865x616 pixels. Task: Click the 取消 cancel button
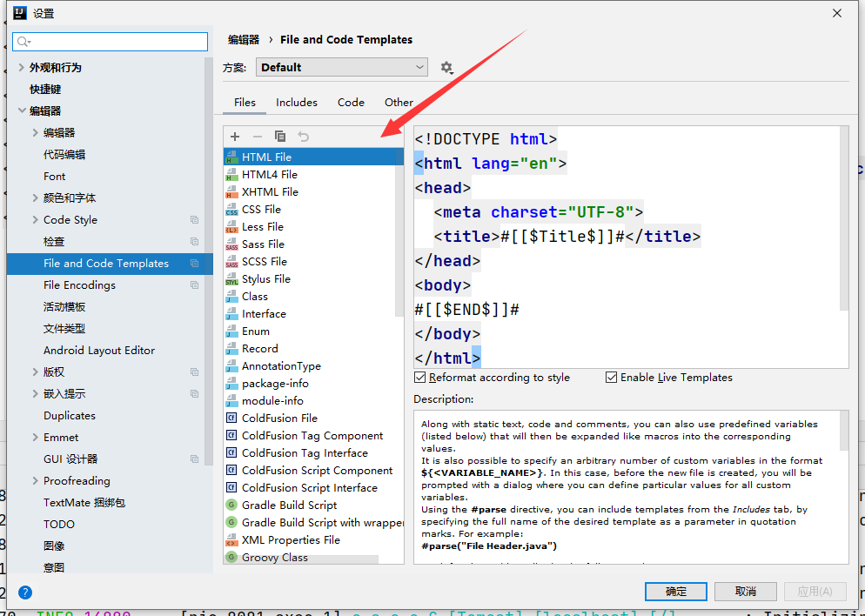(745, 591)
